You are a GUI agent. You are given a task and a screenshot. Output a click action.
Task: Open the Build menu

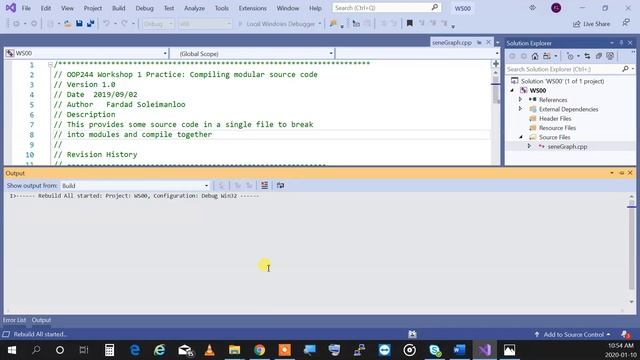coord(119,8)
